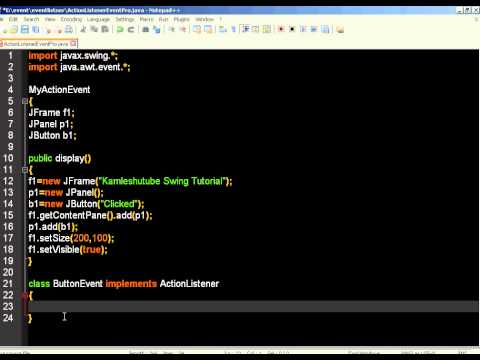Viewport: 480px width, 360px height.
Task: Click line number 1 in margin
Action: point(10,55)
